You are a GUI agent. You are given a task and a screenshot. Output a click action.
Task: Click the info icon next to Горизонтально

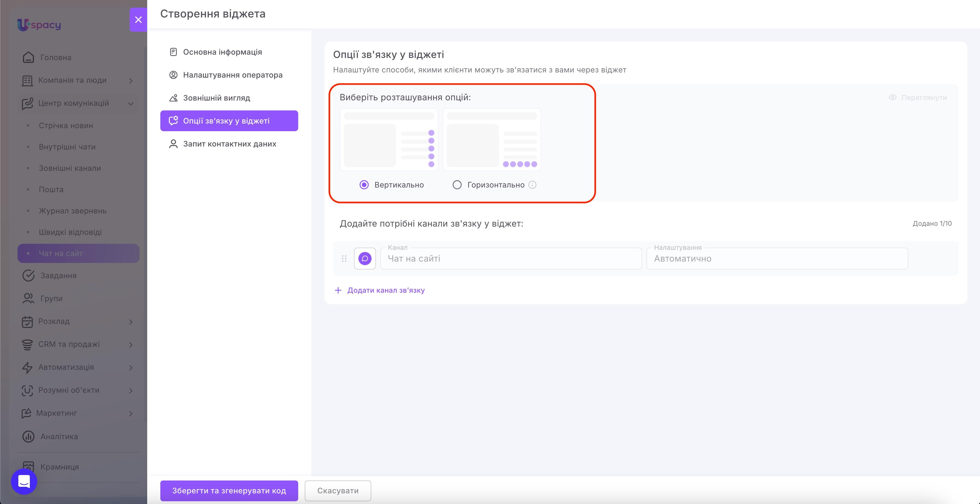point(532,185)
